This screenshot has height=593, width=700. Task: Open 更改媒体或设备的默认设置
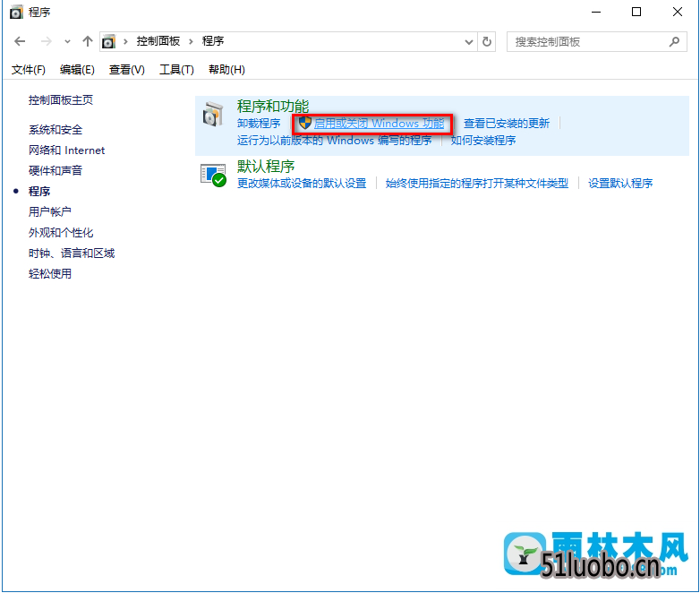tap(302, 184)
